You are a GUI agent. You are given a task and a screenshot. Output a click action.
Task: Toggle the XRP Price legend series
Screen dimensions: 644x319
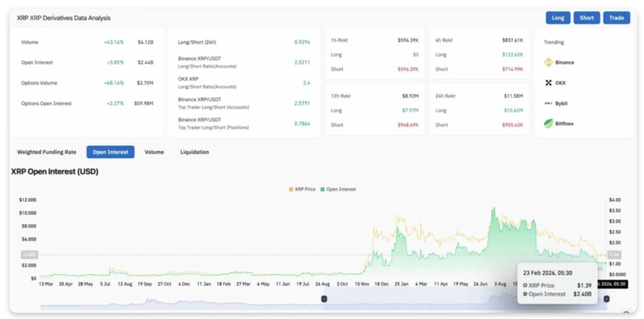pos(302,189)
